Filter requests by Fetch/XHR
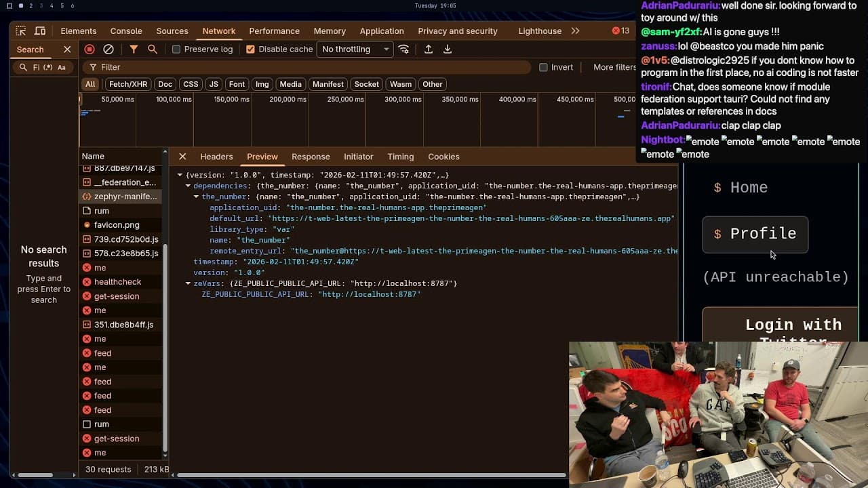The height and width of the screenshot is (488, 868). pos(128,84)
